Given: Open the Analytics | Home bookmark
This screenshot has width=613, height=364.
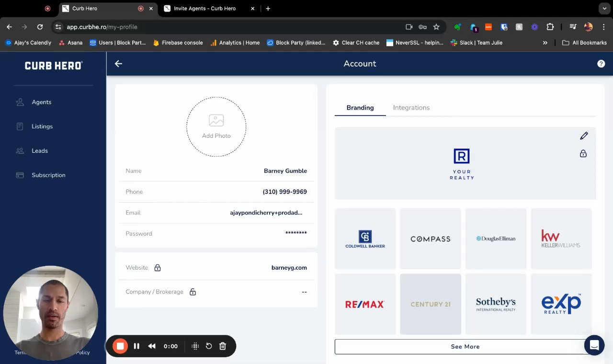Looking at the screenshot, I should (235, 43).
